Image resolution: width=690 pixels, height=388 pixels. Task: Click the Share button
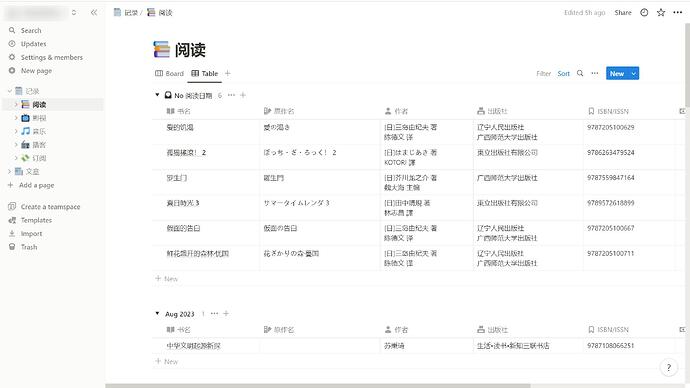[x=623, y=13]
